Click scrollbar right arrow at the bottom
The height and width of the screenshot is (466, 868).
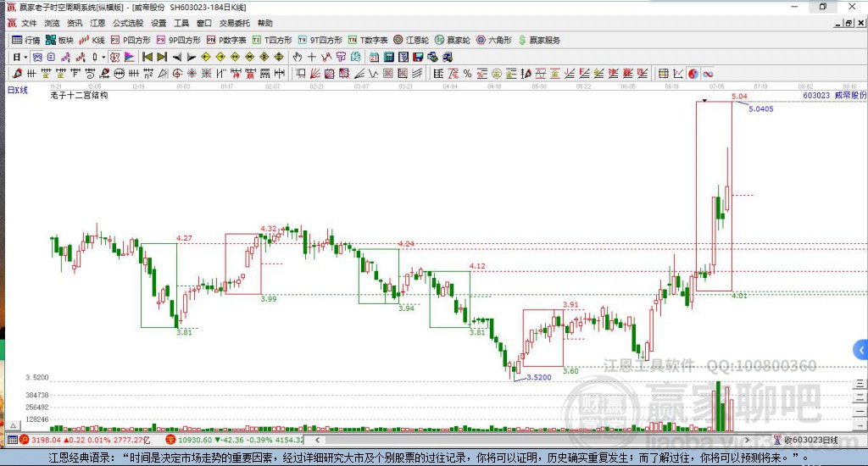tap(747, 440)
